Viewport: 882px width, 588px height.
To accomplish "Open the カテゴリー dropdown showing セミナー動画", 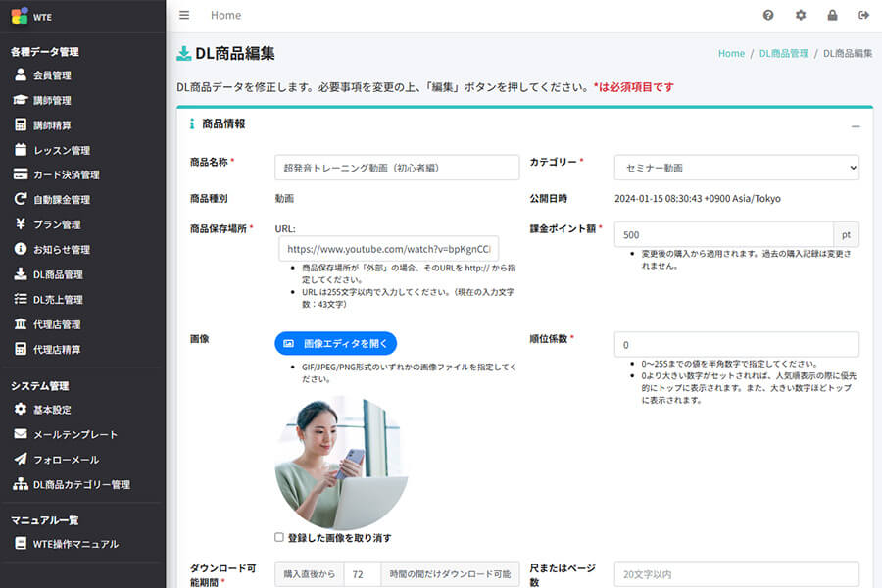I will 738,167.
